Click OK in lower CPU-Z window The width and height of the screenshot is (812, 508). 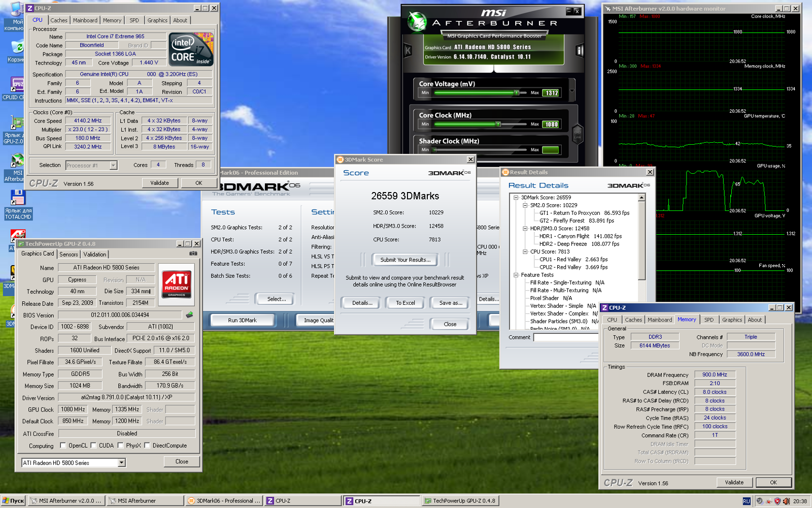coord(773,483)
